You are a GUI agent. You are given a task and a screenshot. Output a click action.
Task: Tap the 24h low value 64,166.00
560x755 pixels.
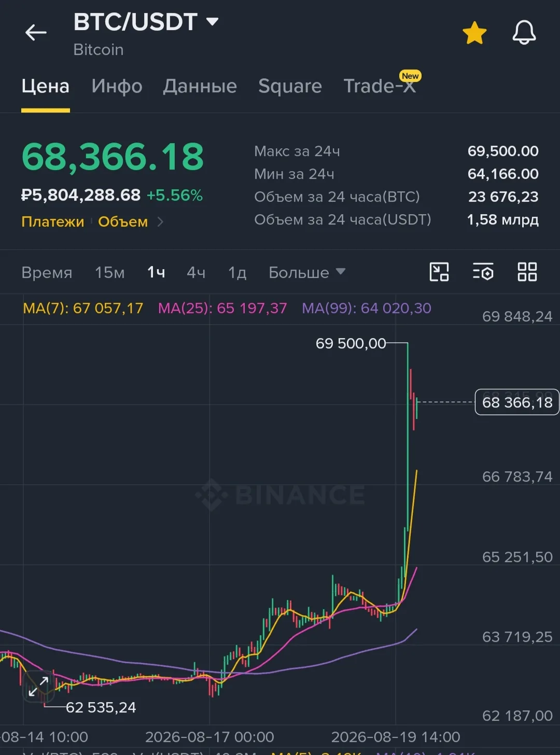click(x=503, y=174)
